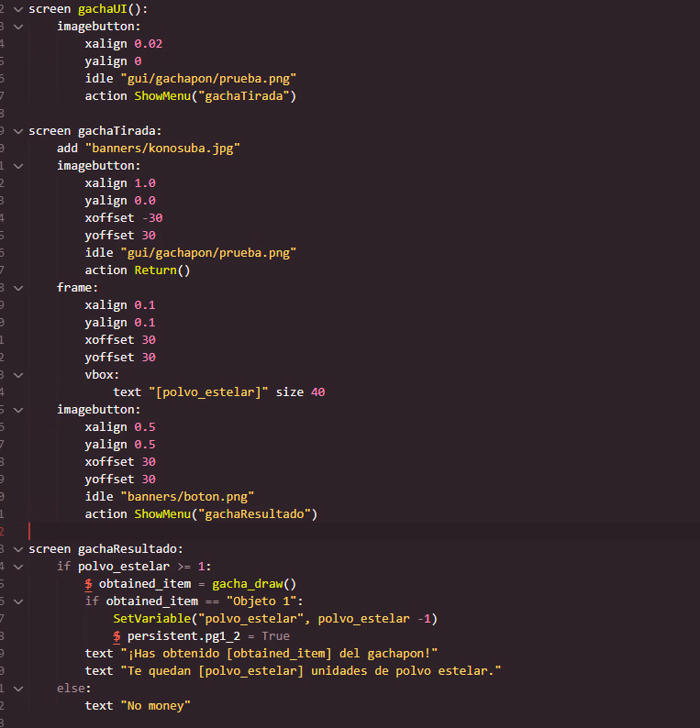Collapse the 'frame:' block chevron
The height and width of the screenshot is (728, 700).
coord(17,287)
